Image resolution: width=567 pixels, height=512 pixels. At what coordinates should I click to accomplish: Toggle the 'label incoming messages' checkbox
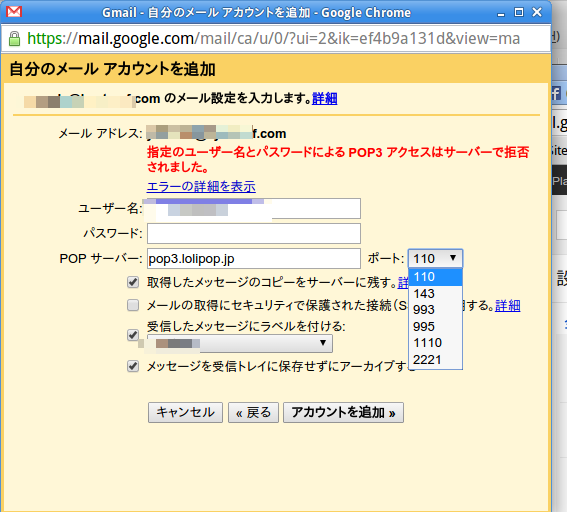133,335
